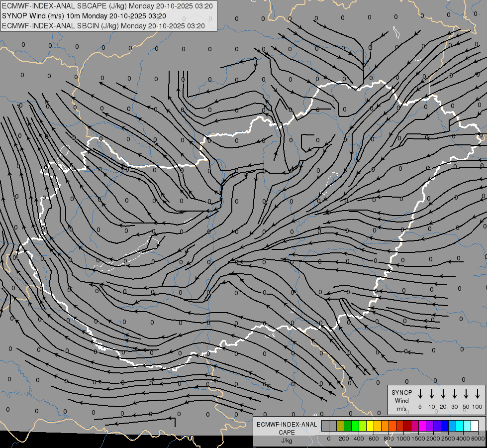Click the 4000 tick label on the CAPE scale

point(463,439)
